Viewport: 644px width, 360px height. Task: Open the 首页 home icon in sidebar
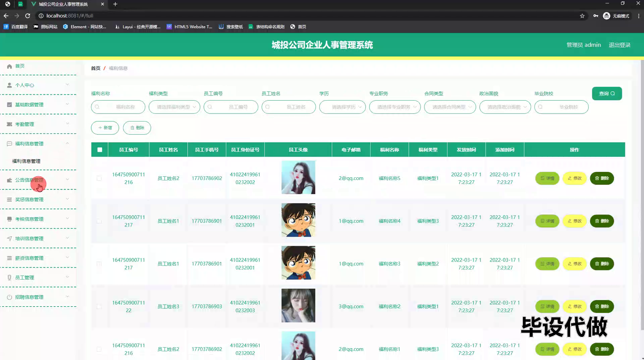(9, 66)
